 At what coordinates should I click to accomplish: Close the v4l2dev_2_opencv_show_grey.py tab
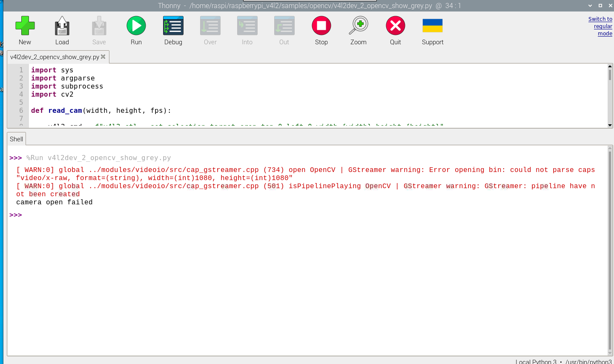(103, 57)
